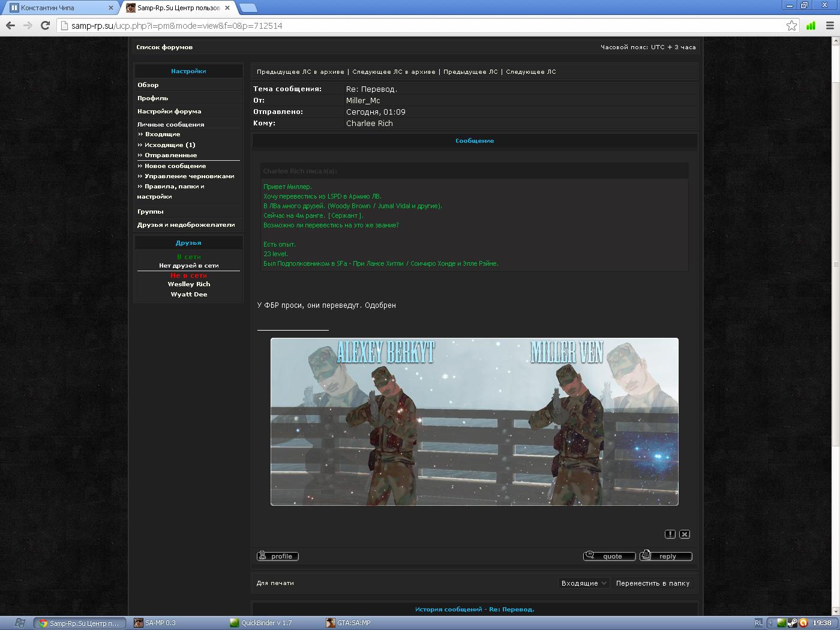
Task: Open the Chrome menu icon
Action: (x=830, y=25)
